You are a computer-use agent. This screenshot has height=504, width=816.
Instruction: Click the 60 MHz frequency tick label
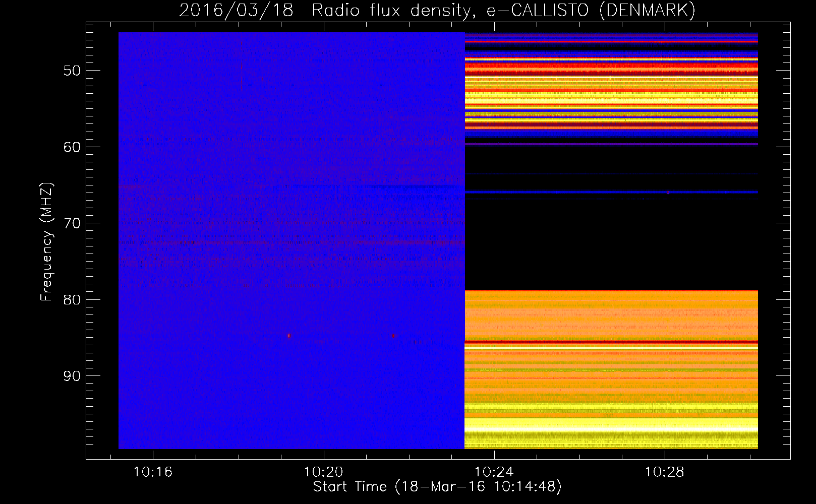72,147
